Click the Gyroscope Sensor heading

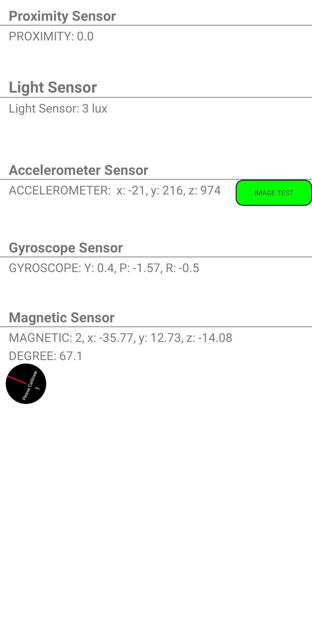click(x=66, y=248)
